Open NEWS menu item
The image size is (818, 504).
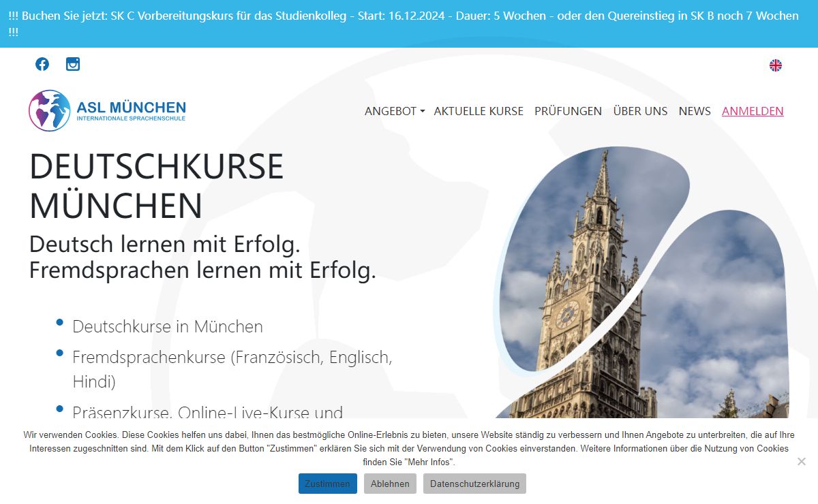point(695,111)
